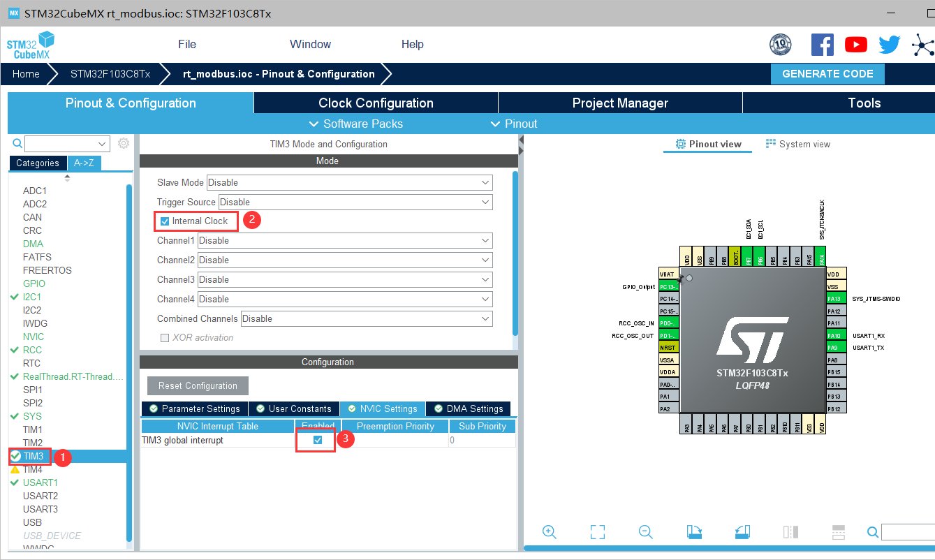The width and height of the screenshot is (935, 560).
Task: Click the vertical split view icon
Action: [x=790, y=532]
